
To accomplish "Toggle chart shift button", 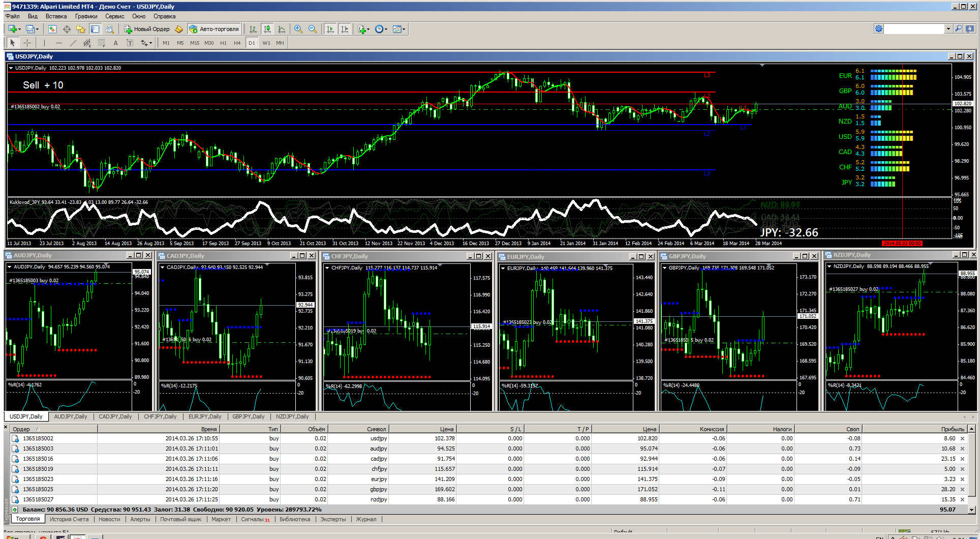I will pos(345,29).
